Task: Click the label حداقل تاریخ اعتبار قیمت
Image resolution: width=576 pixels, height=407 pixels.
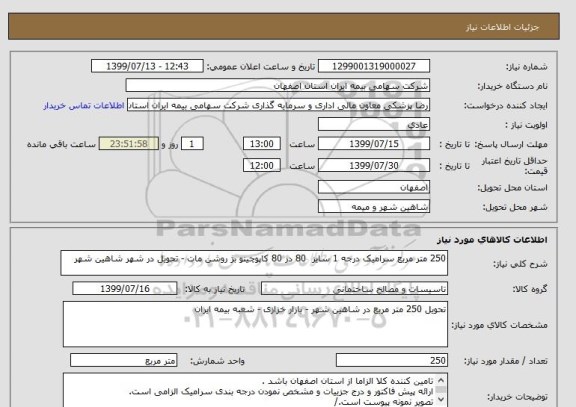Action: 514,166
